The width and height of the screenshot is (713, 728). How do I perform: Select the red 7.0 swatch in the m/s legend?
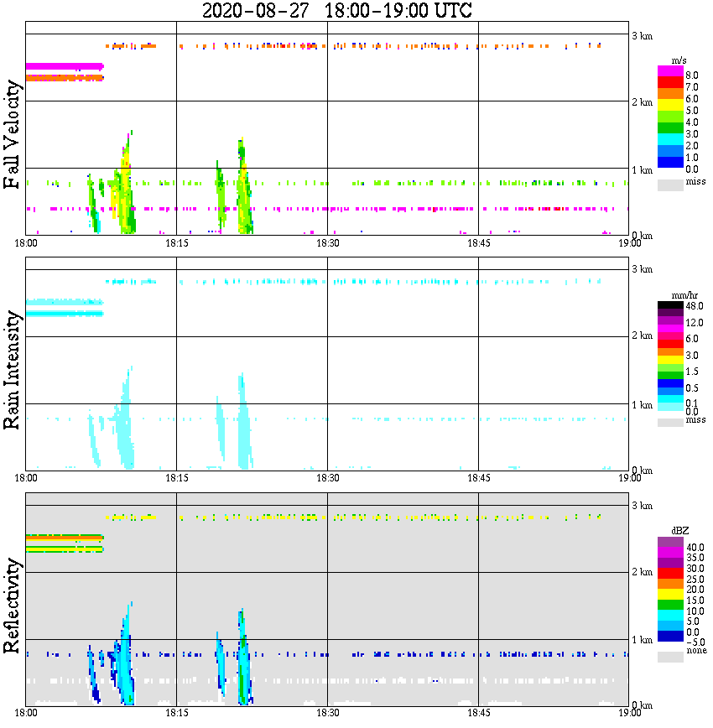670,83
